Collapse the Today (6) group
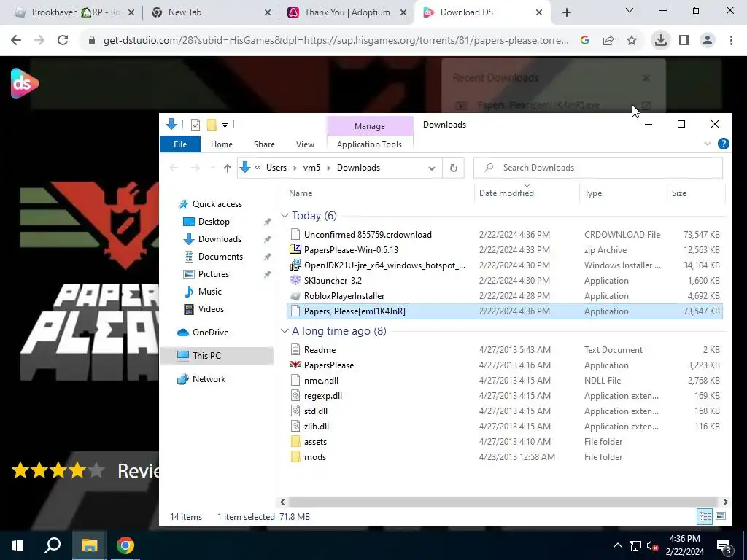Viewport: 747px width, 560px height. (285, 216)
